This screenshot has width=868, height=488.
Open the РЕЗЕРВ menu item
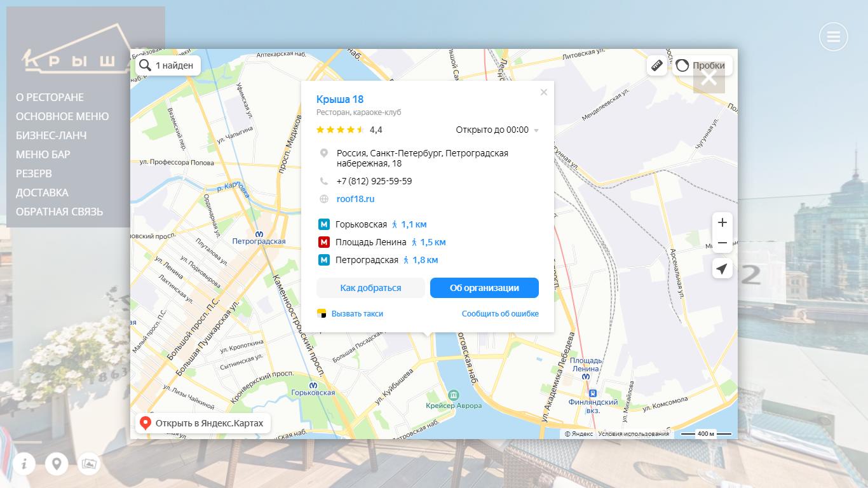coord(34,173)
